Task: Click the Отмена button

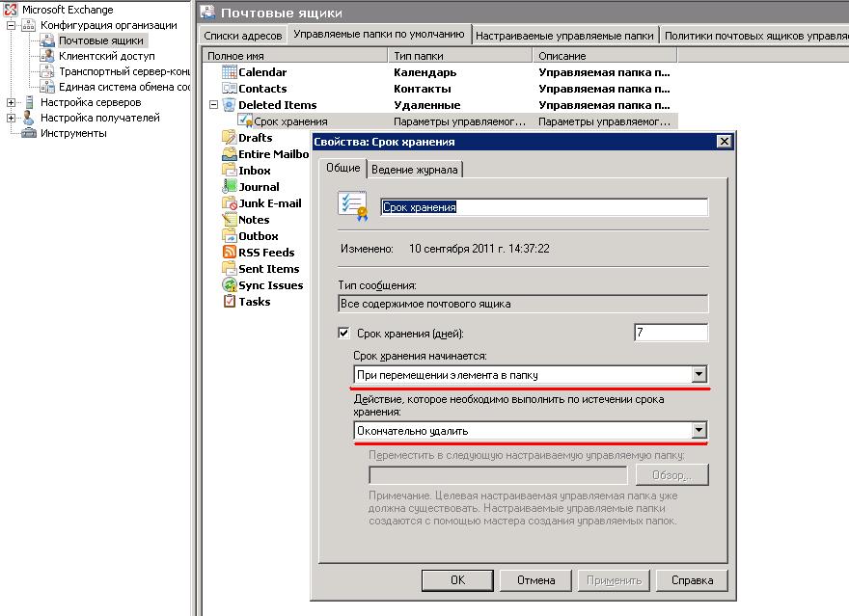Action: pyautogui.click(x=535, y=580)
